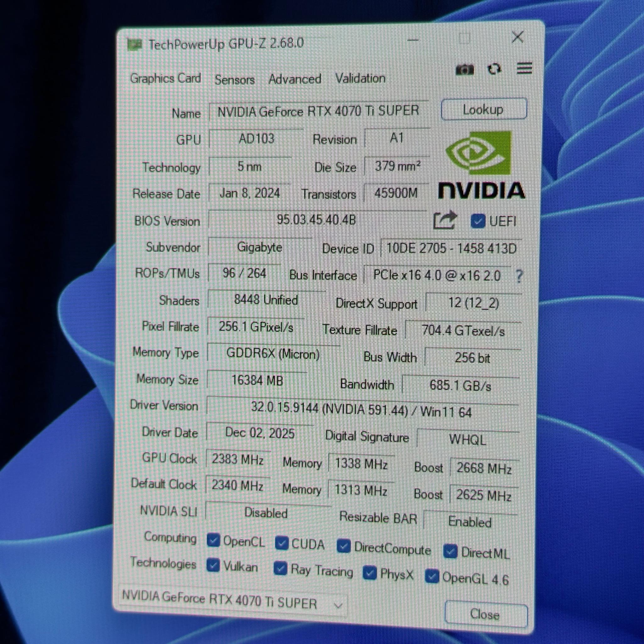Click the default Boost value 2625 MHz
This screenshot has height=644, width=644.
[484, 495]
